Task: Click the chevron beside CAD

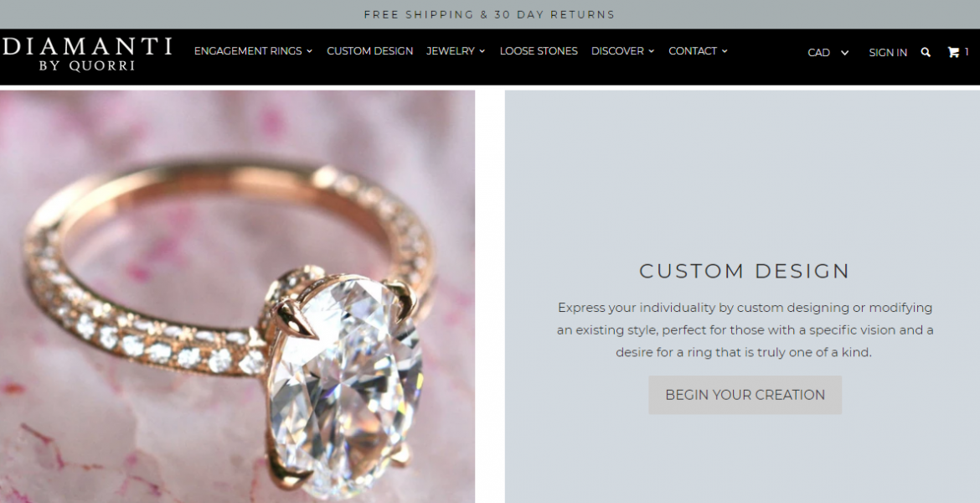Action: 844,53
